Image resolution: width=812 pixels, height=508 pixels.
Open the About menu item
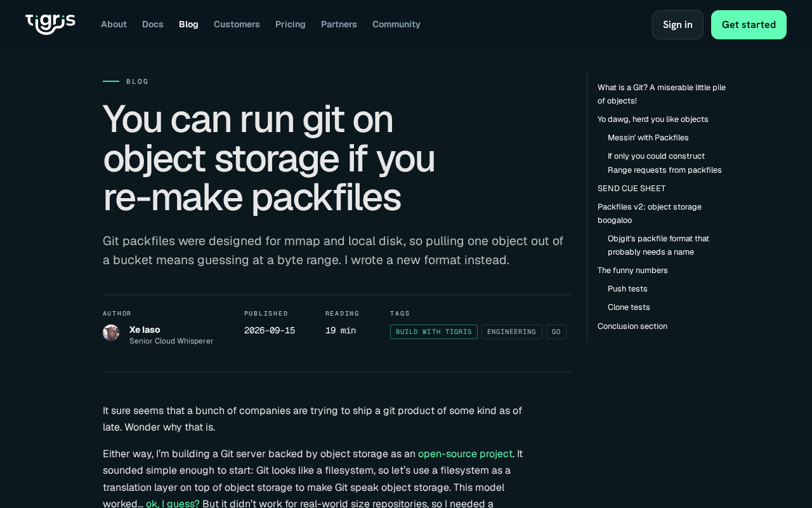[114, 24]
